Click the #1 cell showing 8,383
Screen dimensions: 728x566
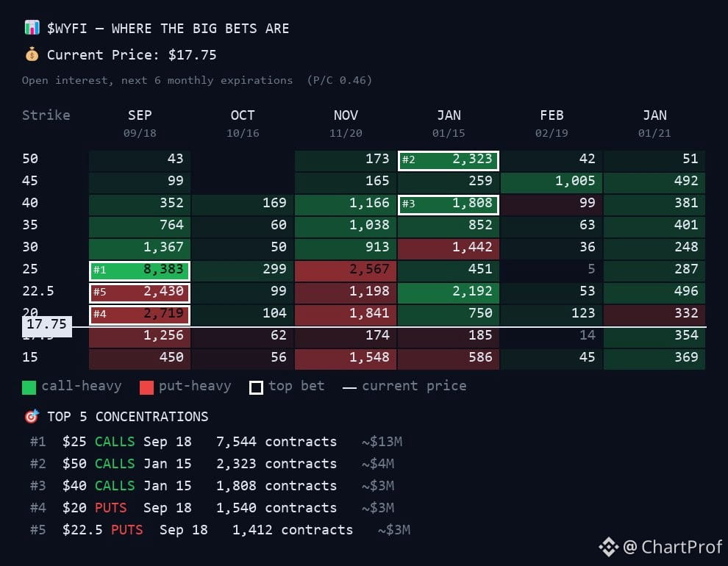tap(140, 270)
